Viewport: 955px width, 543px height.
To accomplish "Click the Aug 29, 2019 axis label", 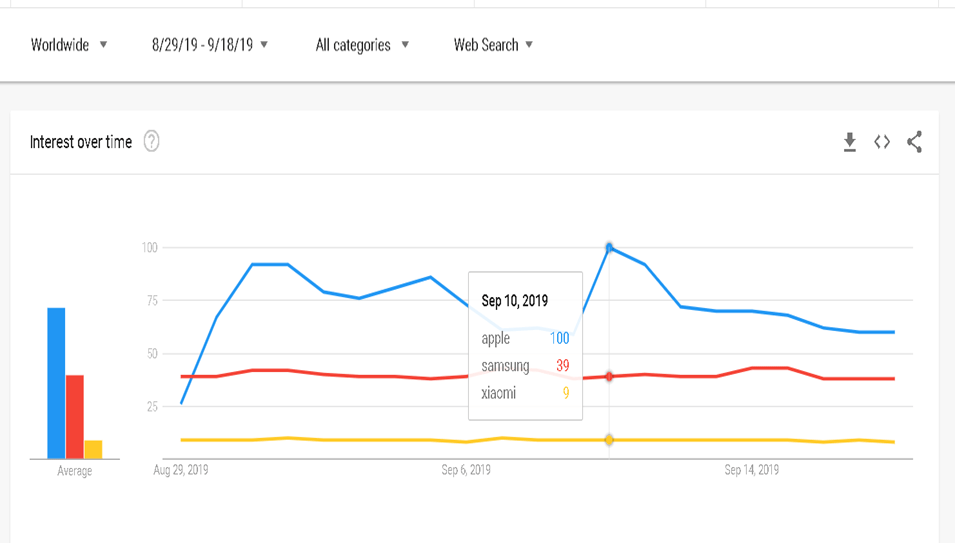I will pos(181,470).
